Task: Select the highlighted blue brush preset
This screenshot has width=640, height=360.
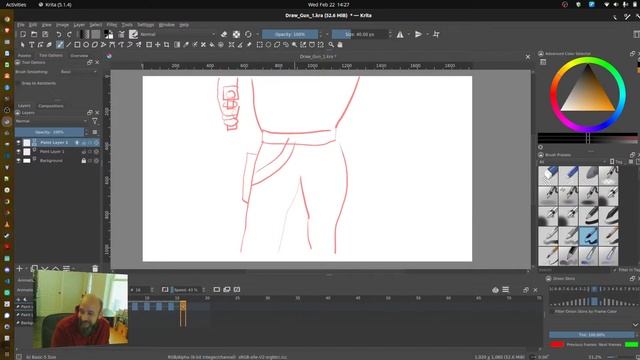Action: [x=588, y=236]
